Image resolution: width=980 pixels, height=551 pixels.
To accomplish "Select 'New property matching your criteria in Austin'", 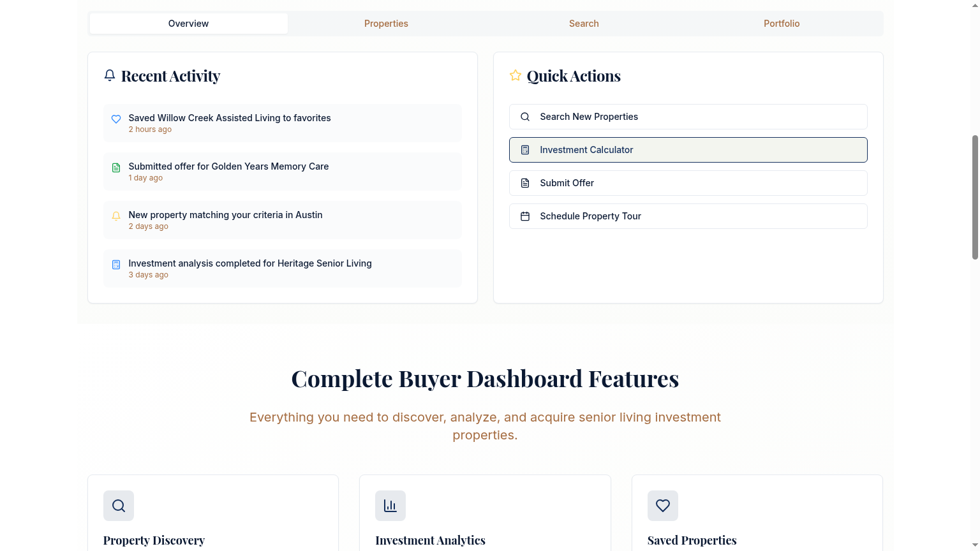I will pos(225,215).
